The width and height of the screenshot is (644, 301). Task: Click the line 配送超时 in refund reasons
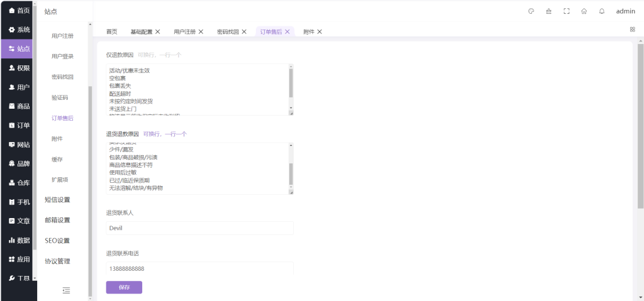coord(120,94)
